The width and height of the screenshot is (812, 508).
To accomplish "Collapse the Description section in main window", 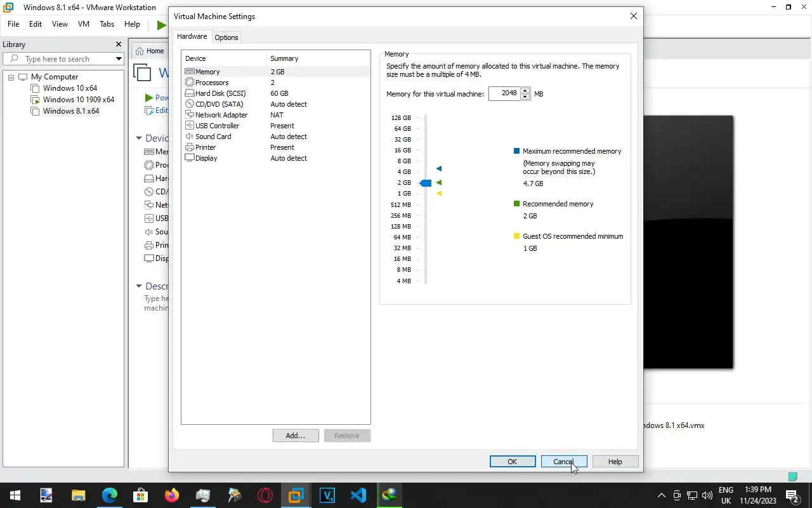I will [x=139, y=286].
